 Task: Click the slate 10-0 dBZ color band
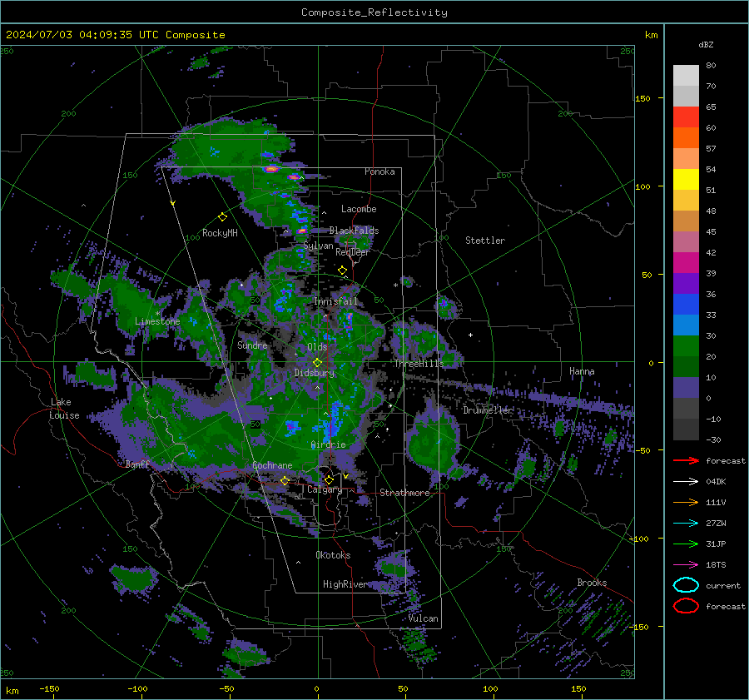[686, 388]
